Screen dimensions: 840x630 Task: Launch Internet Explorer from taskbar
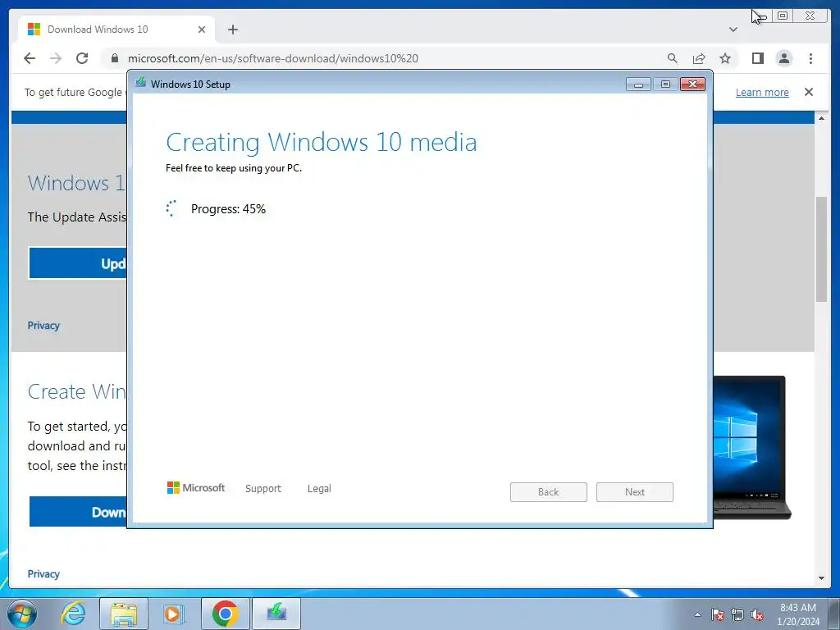coord(73,614)
